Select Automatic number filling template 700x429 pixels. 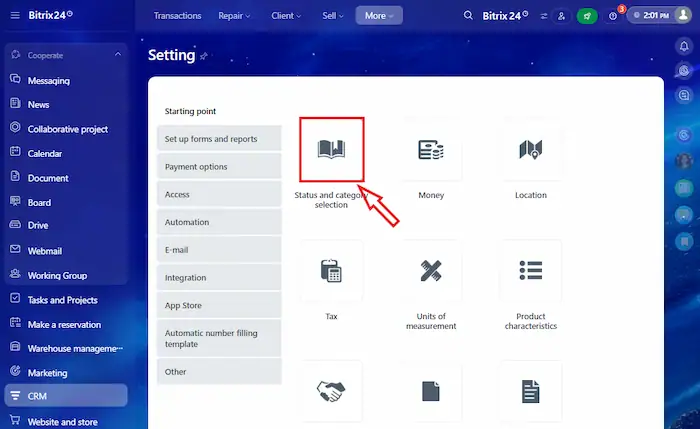tap(219, 338)
